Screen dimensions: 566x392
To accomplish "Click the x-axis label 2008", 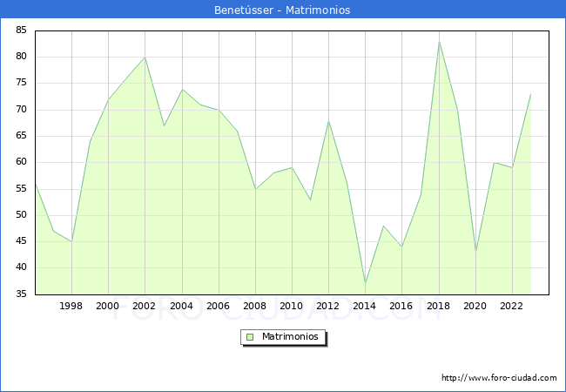I will coord(255,306).
